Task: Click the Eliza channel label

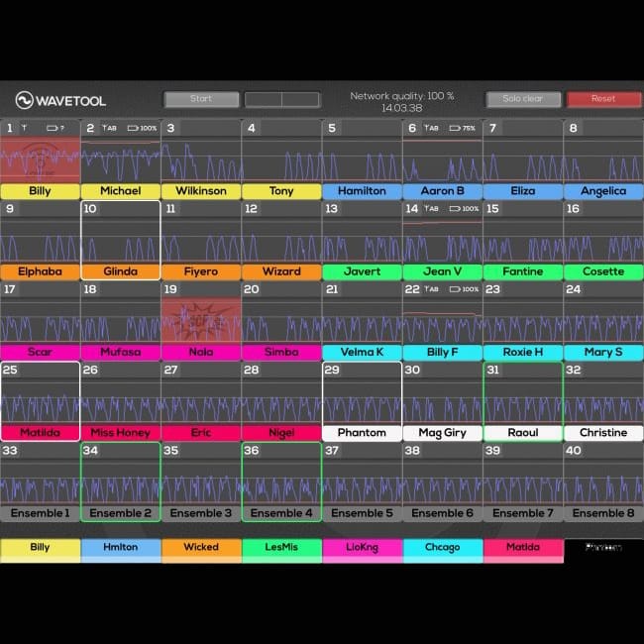Action: [x=523, y=191]
